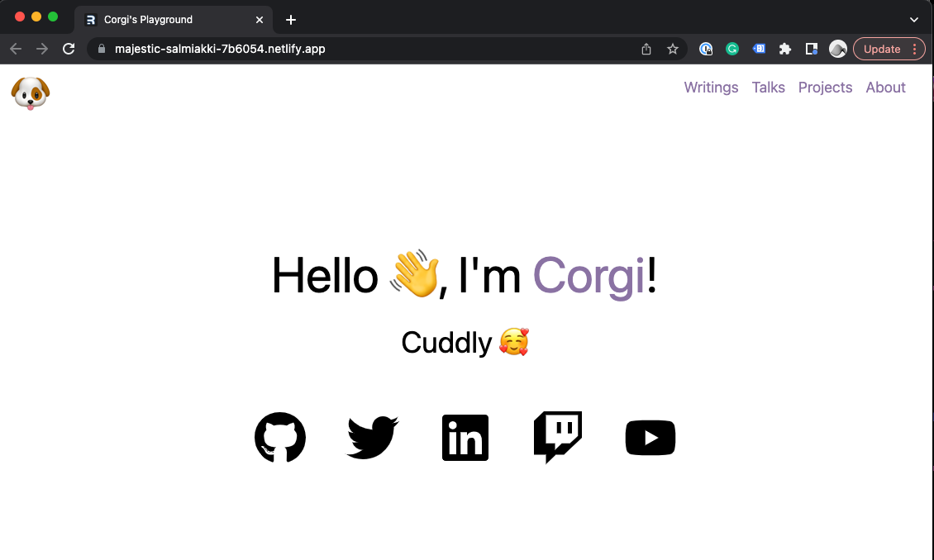Open the Grammarly extension icon
Viewport: 934px width, 560px height.
pyautogui.click(x=732, y=49)
